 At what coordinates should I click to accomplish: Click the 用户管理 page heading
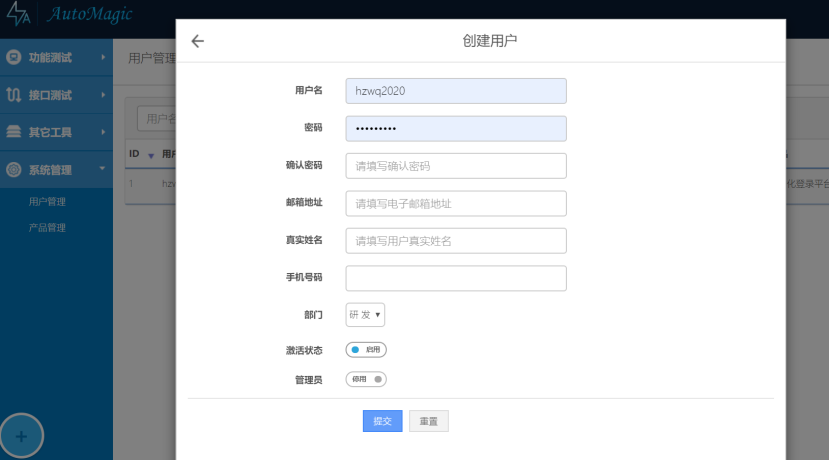[152, 58]
